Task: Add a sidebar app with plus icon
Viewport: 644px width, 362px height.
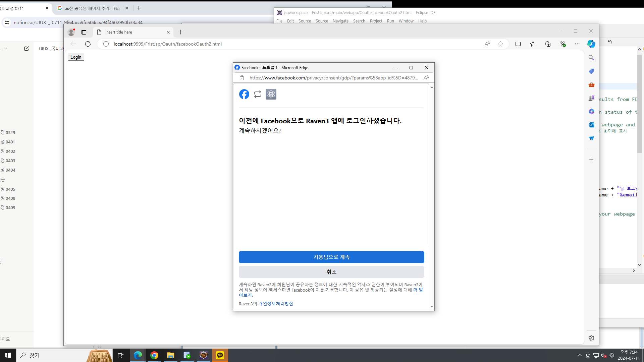Action: point(591,160)
